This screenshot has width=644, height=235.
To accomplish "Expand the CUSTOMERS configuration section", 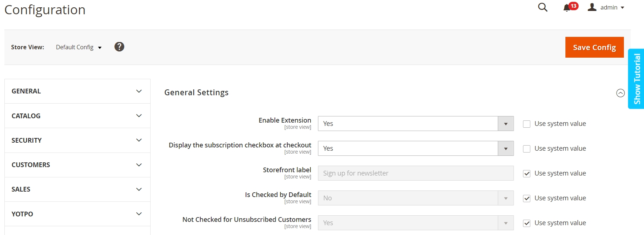I will point(77,165).
